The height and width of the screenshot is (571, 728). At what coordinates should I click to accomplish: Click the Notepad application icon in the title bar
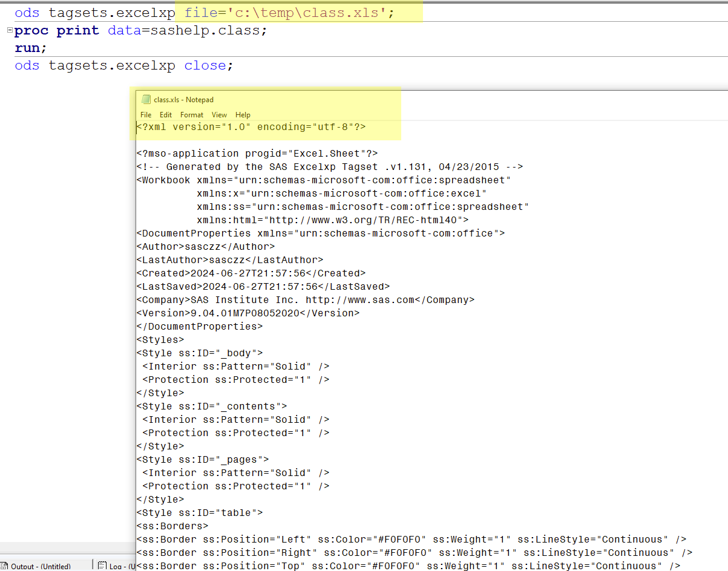coord(146,99)
